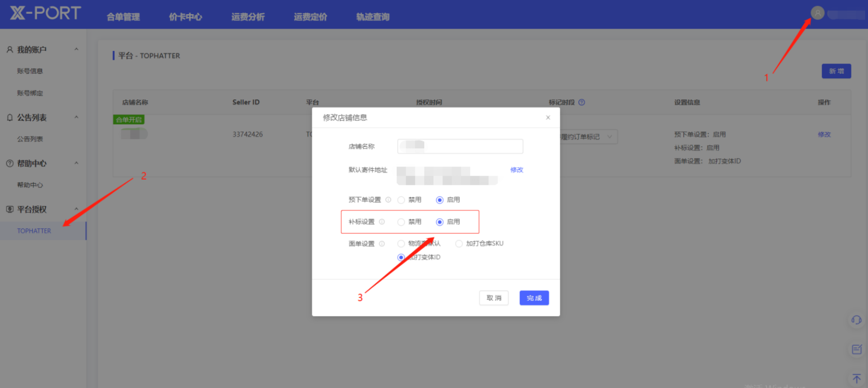Screen dimensions: 868x388
Task: Collapse the 帮助中心 section
Action: tap(76, 163)
